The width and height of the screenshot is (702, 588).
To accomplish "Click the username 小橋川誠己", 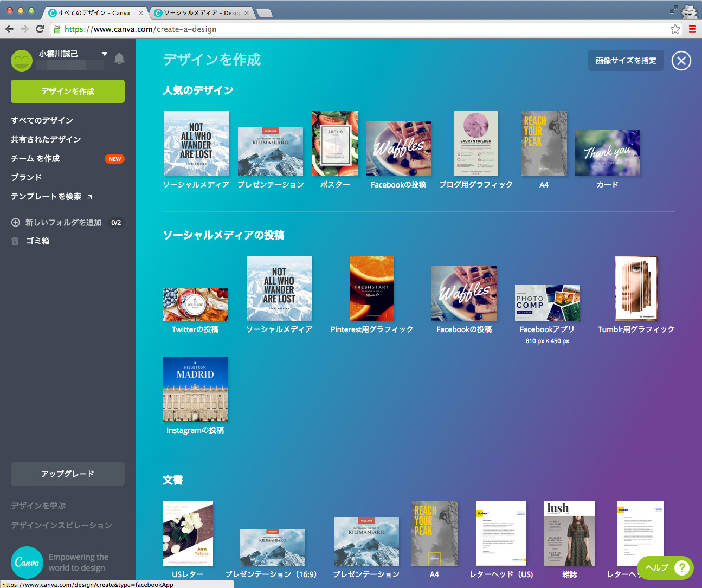I will (x=59, y=54).
